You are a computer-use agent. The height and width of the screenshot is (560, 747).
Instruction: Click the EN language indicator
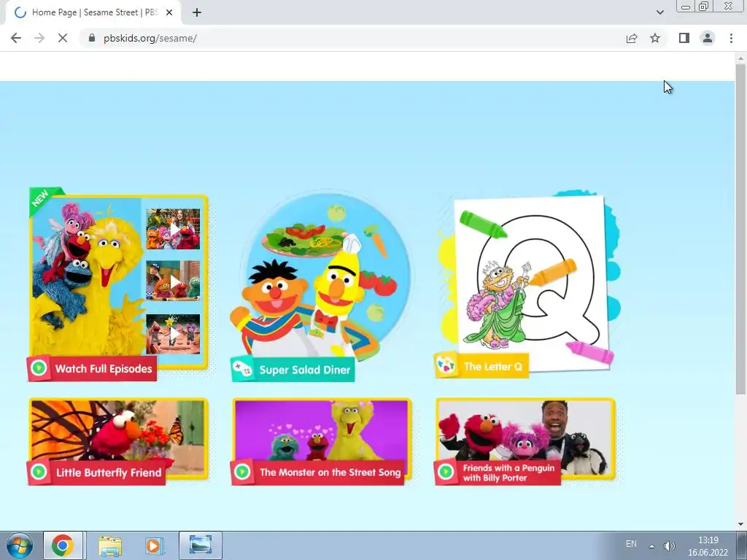631,544
